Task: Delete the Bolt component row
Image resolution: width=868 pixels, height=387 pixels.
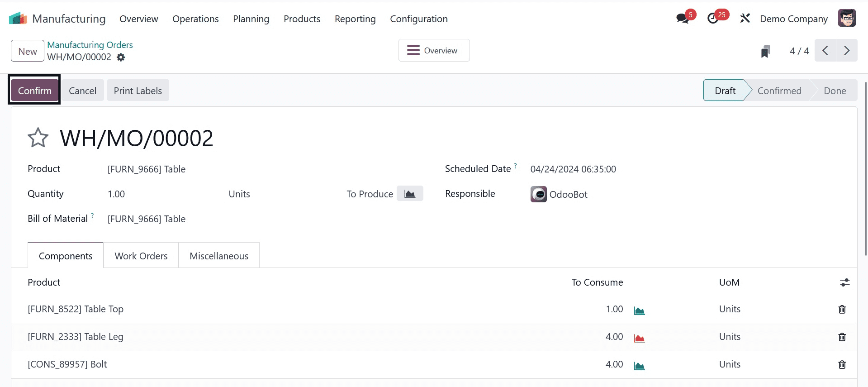Action: pyautogui.click(x=842, y=364)
